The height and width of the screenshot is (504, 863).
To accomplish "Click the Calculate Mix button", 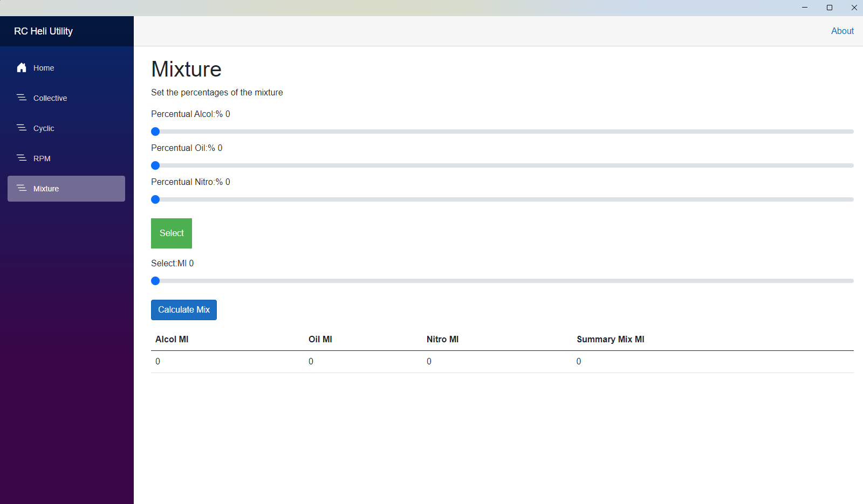I will (x=184, y=310).
